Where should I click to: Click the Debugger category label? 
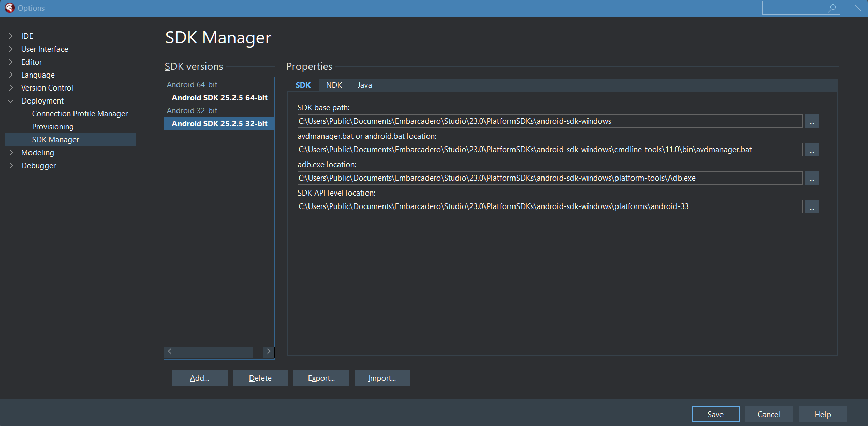pos(38,166)
